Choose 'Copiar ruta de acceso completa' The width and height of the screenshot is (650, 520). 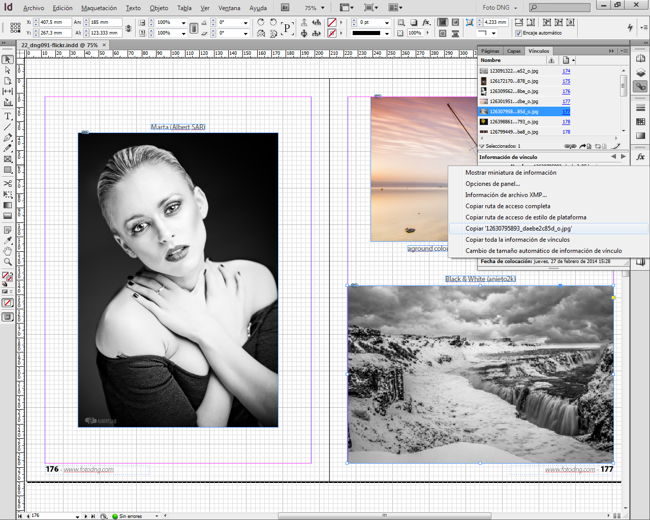tap(508, 206)
